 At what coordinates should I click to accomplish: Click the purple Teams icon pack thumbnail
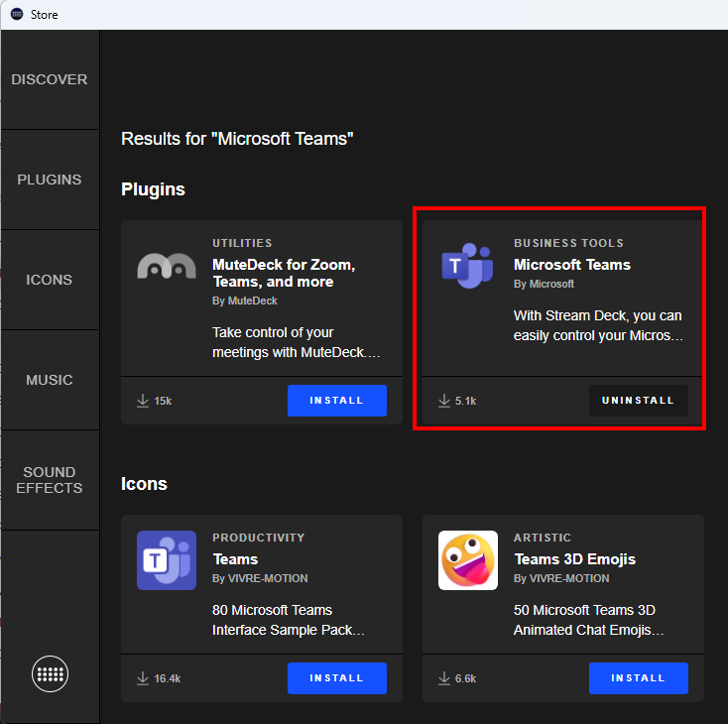[167, 560]
